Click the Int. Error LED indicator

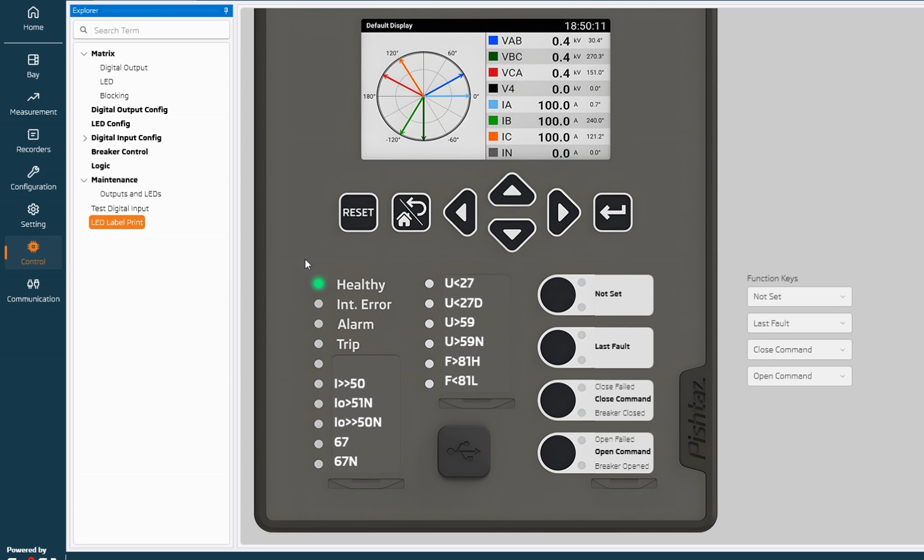(x=319, y=304)
